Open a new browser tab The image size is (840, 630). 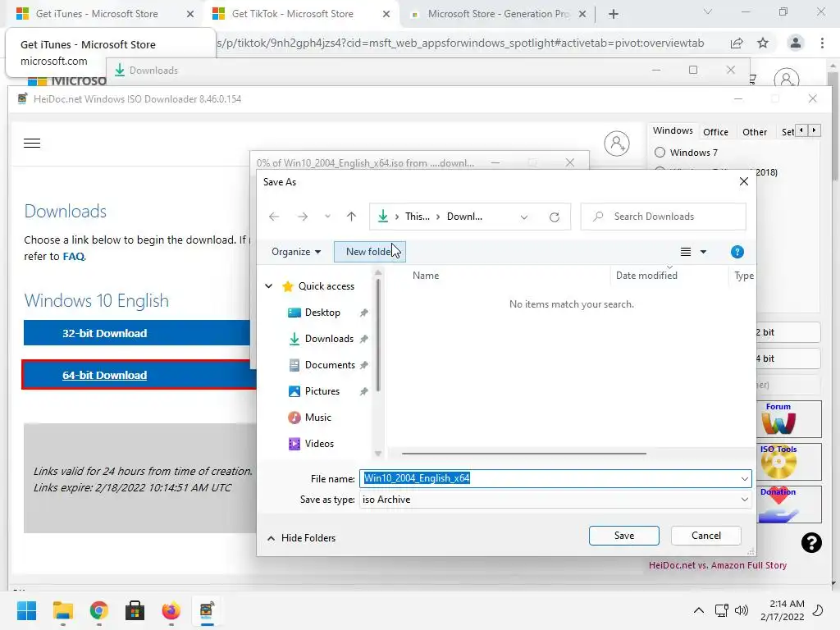614,15
